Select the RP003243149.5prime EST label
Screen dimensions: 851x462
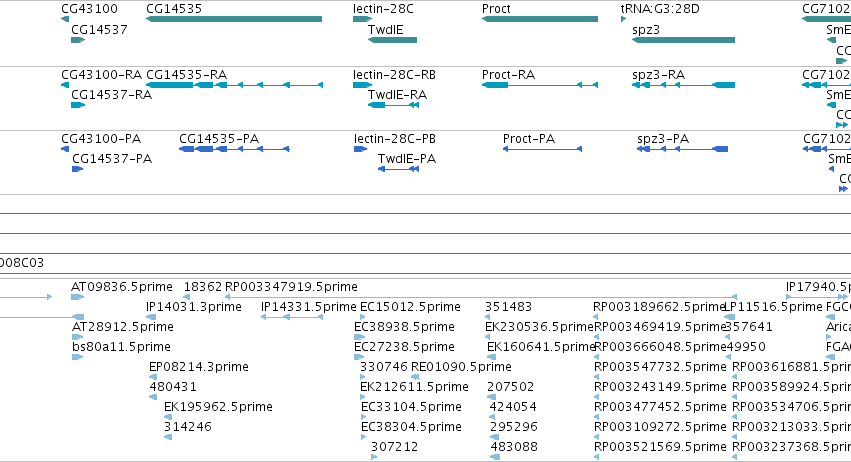pos(661,387)
